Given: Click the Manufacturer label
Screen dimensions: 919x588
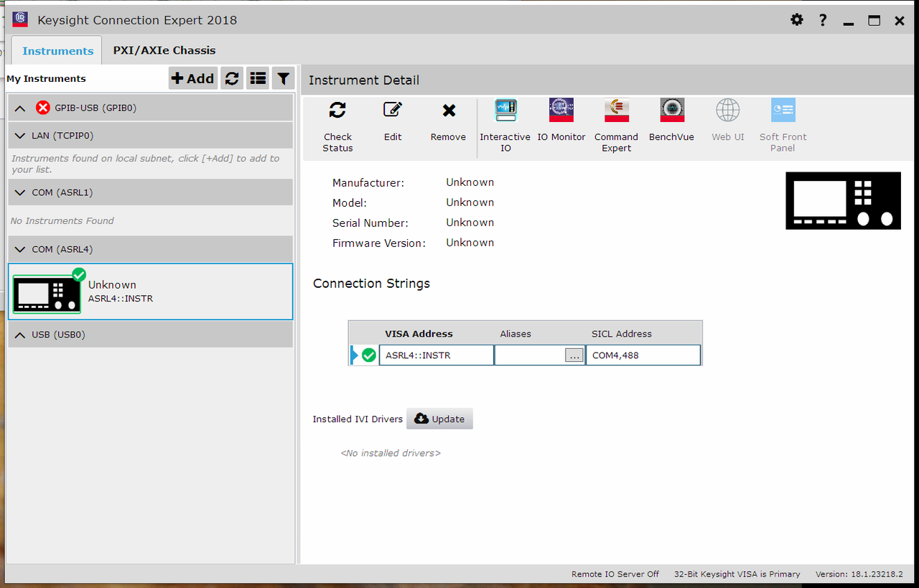Looking at the screenshot, I should (x=368, y=183).
